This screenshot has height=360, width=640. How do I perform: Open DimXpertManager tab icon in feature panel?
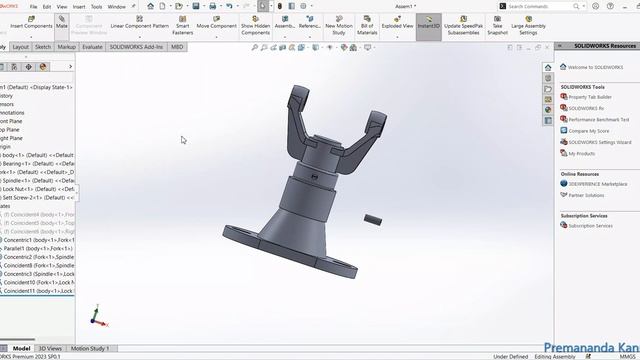point(29,67)
